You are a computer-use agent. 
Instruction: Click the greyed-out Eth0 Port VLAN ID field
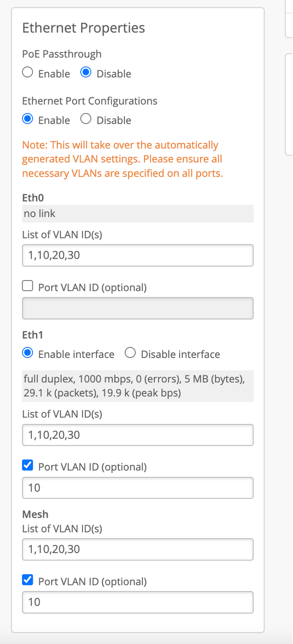tap(138, 308)
